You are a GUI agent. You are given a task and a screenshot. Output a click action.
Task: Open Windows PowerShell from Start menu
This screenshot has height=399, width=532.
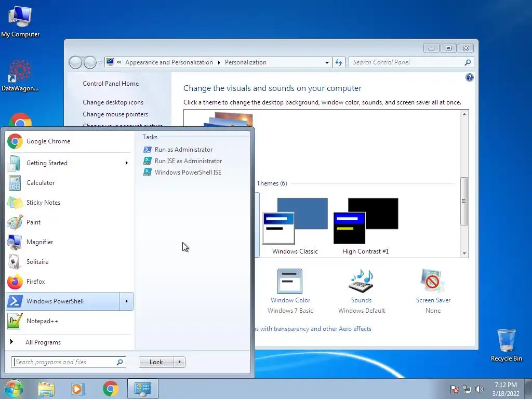click(x=63, y=301)
